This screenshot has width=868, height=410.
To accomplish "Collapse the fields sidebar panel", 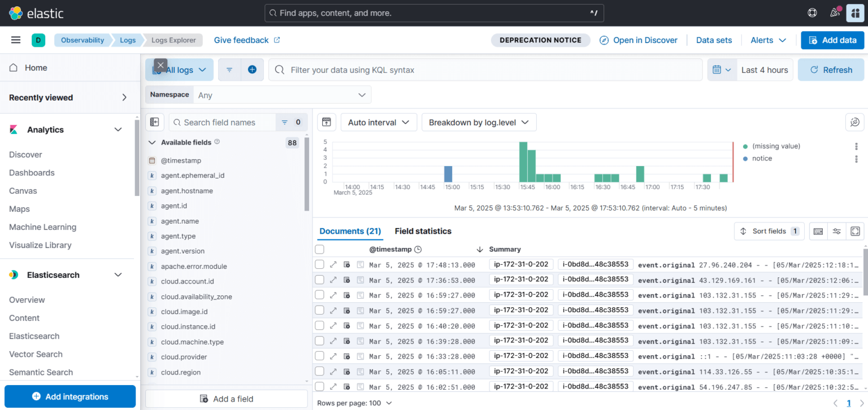I will (x=155, y=122).
